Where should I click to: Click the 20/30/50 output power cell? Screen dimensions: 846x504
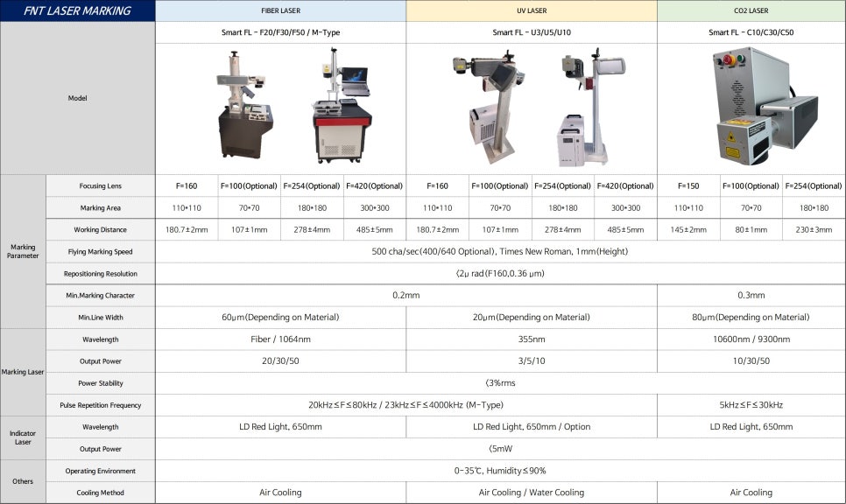(x=280, y=361)
